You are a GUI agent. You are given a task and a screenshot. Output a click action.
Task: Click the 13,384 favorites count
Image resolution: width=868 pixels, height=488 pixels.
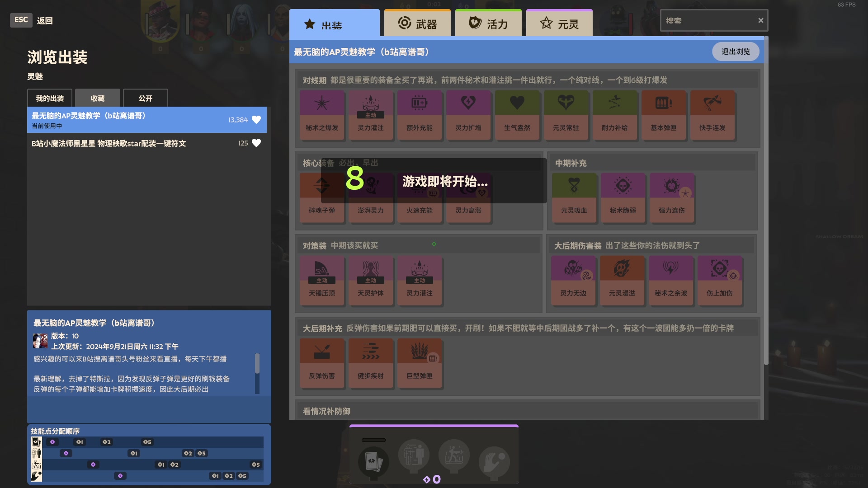[238, 120]
